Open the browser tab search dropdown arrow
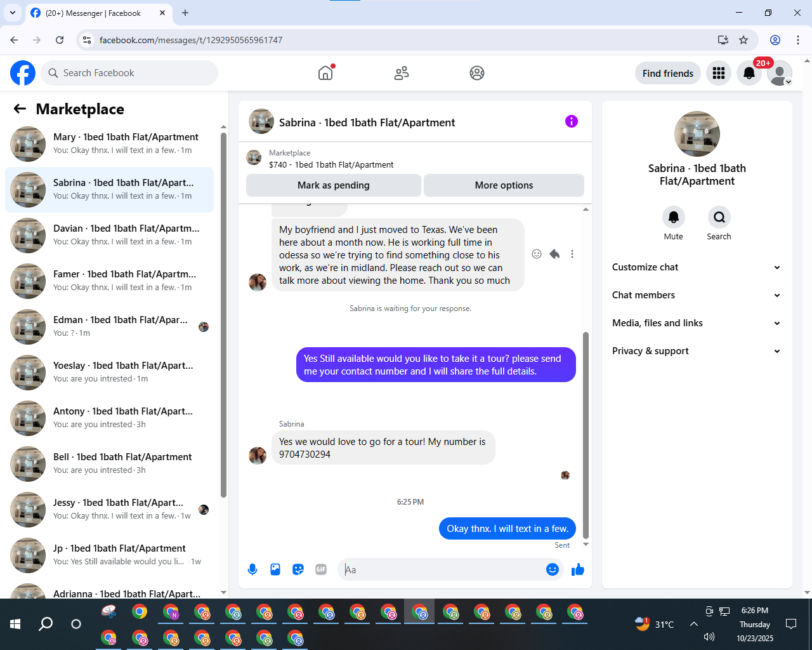The width and height of the screenshot is (812, 650). click(12, 13)
